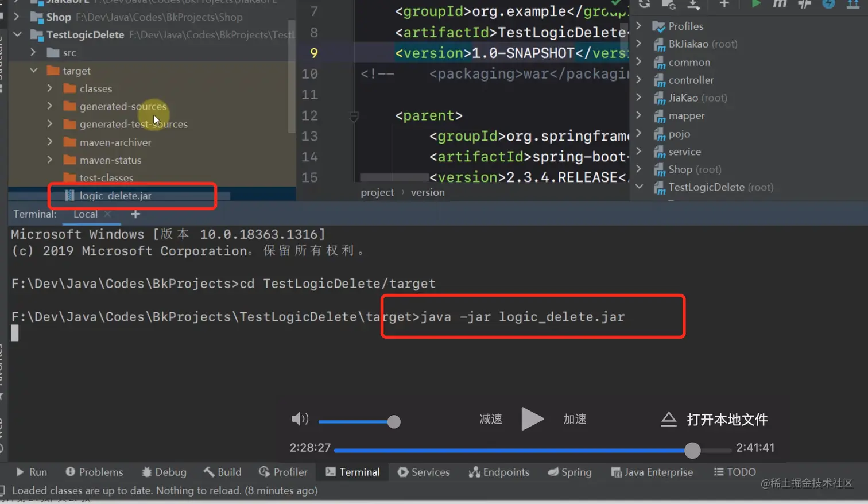
Task: Click editor line 9 version tag
Action: tap(511, 53)
